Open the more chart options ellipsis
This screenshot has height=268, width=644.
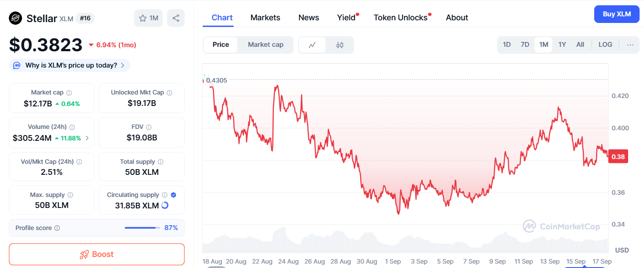(630, 45)
